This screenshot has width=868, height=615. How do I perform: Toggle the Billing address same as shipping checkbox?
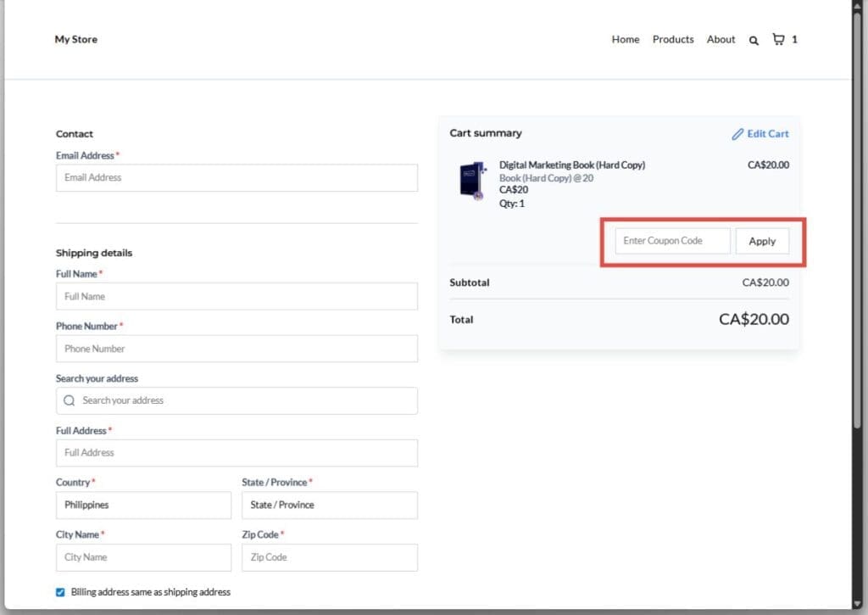[x=60, y=592]
